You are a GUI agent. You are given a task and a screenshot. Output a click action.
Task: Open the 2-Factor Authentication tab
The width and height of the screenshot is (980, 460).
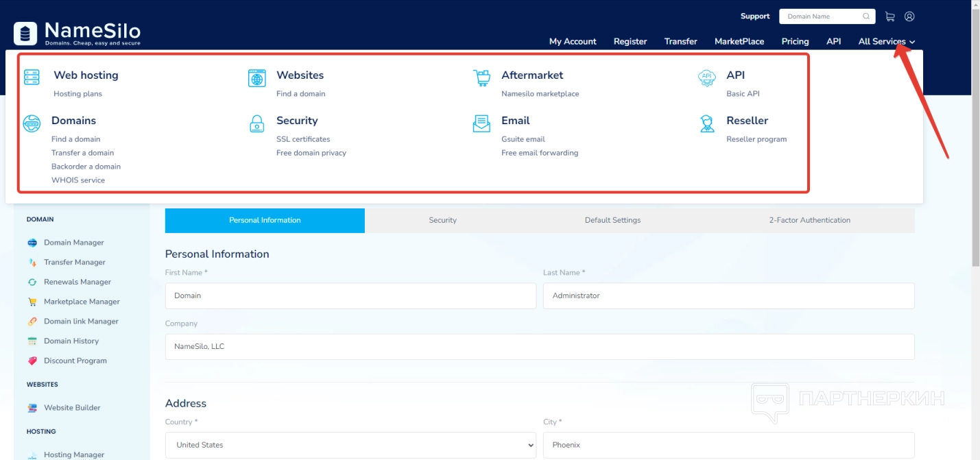[809, 220]
